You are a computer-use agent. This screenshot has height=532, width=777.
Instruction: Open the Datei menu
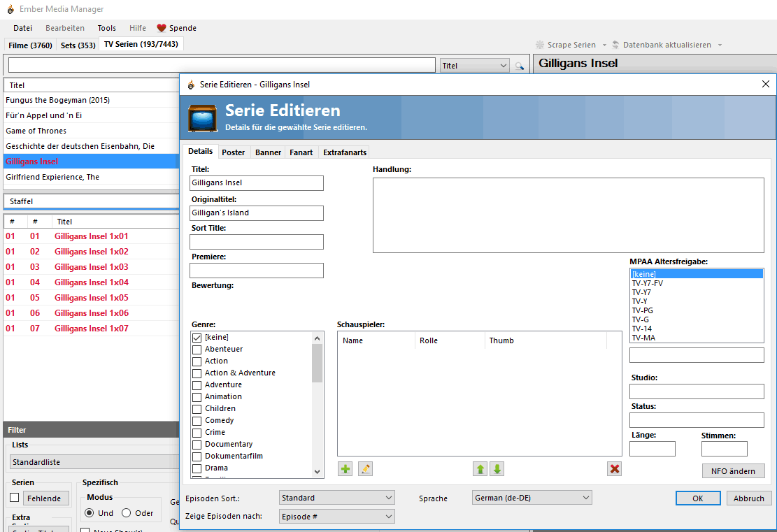point(23,28)
